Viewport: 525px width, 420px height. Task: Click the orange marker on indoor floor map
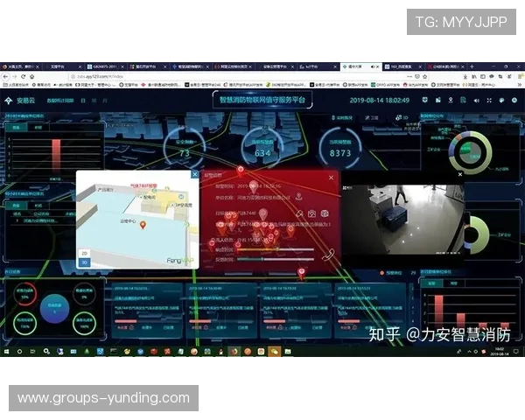143,225
